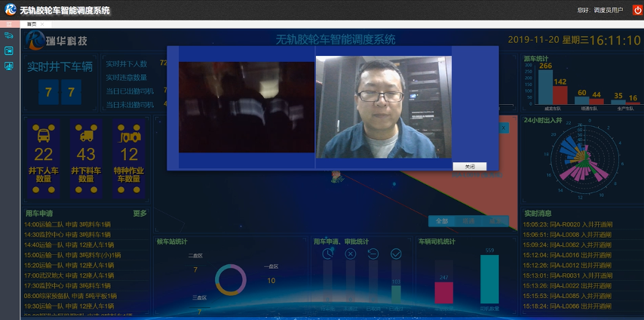Select request 14:00运输二队 申请 3吨料车1辆
This screenshot has height=320, width=644.
[x=67, y=225]
